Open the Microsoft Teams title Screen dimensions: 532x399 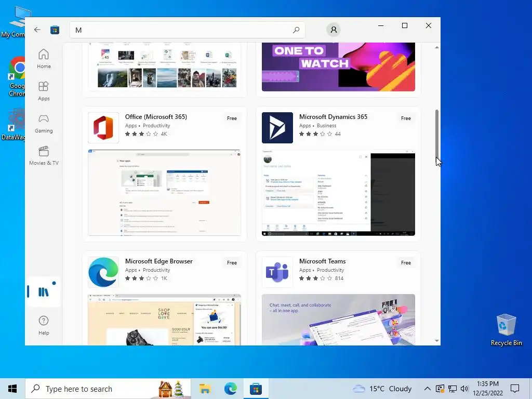tap(322, 261)
